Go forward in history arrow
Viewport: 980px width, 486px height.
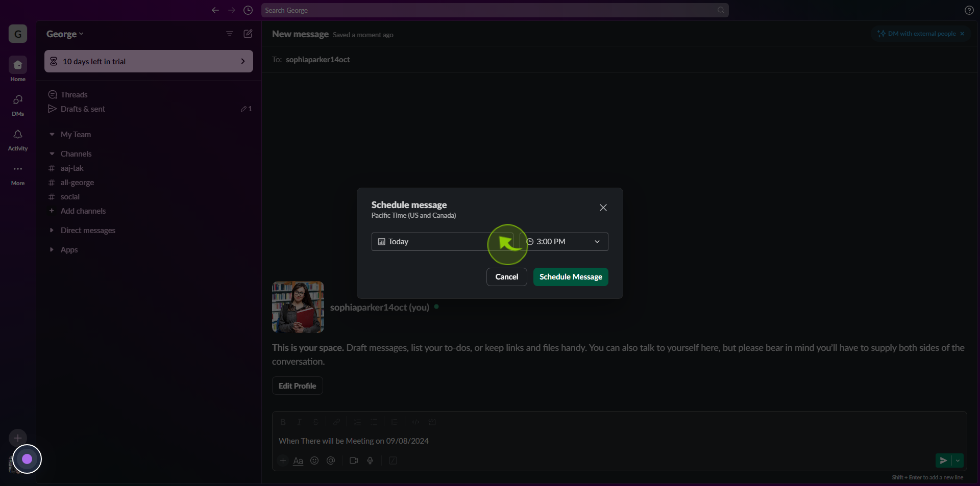[x=232, y=10]
